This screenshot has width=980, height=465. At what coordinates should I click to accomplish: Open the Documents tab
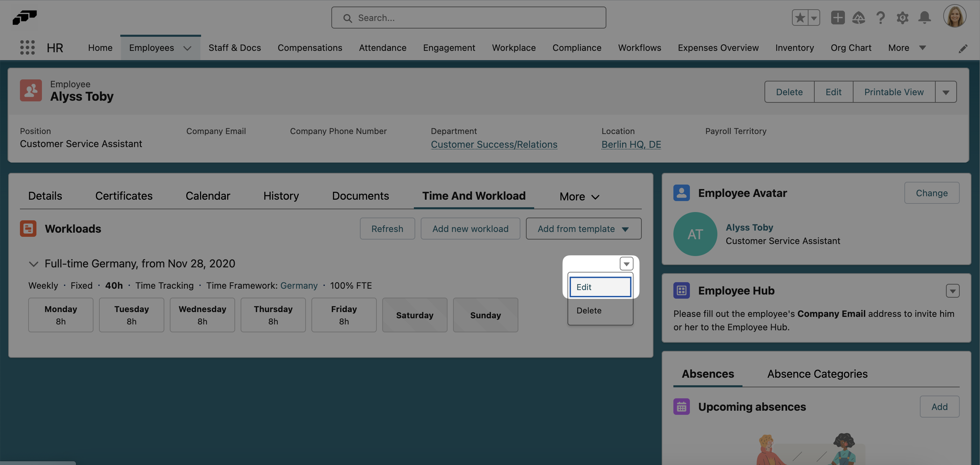click(x=360, y=196)
